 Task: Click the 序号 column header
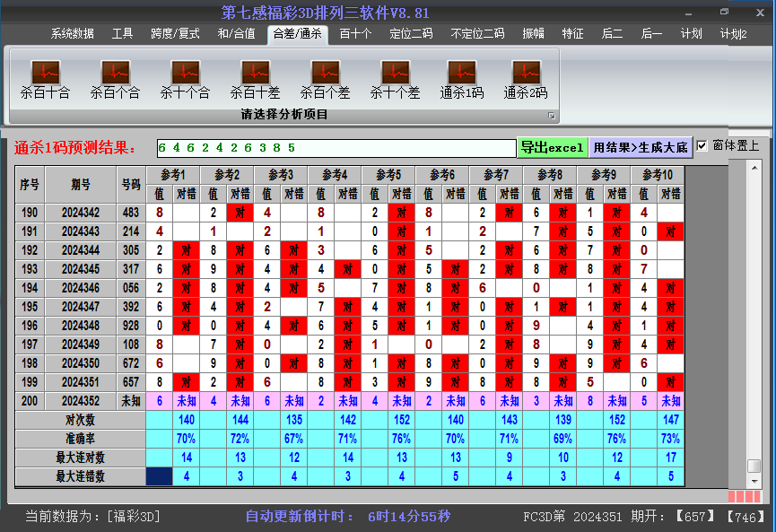point(30,185)
